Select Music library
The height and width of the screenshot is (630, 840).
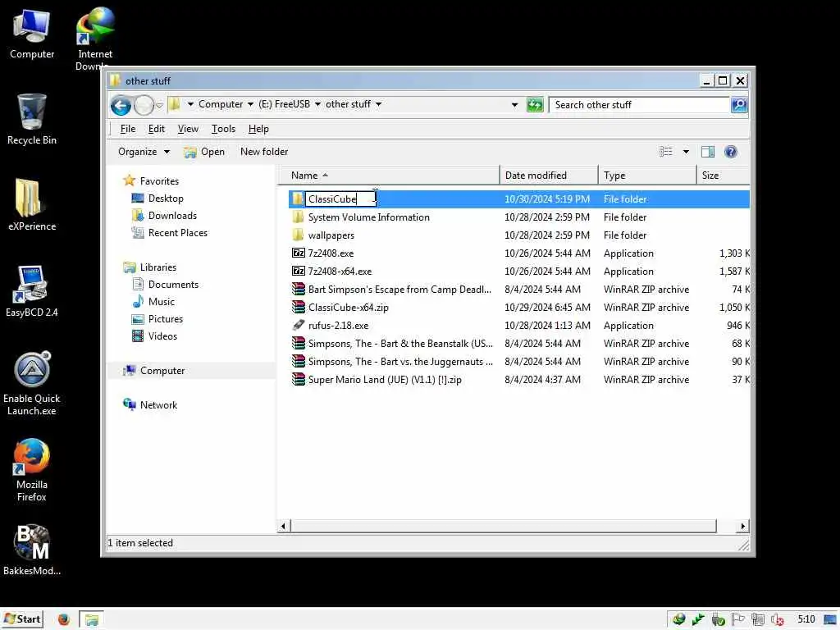click(153, 302)
